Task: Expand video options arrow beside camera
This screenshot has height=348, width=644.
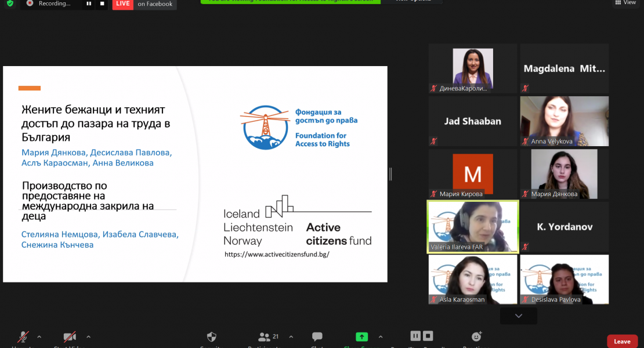Action: [x=88, y=337]
